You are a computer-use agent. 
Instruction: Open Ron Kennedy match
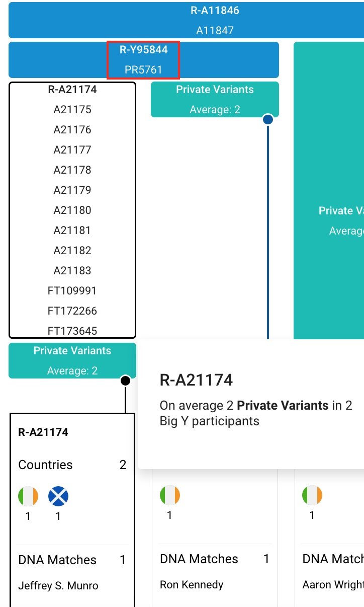[x=192, y=585]
